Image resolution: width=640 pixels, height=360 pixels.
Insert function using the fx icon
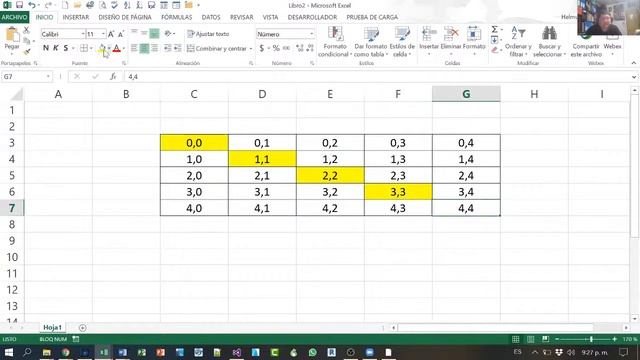tap(113, 77)
